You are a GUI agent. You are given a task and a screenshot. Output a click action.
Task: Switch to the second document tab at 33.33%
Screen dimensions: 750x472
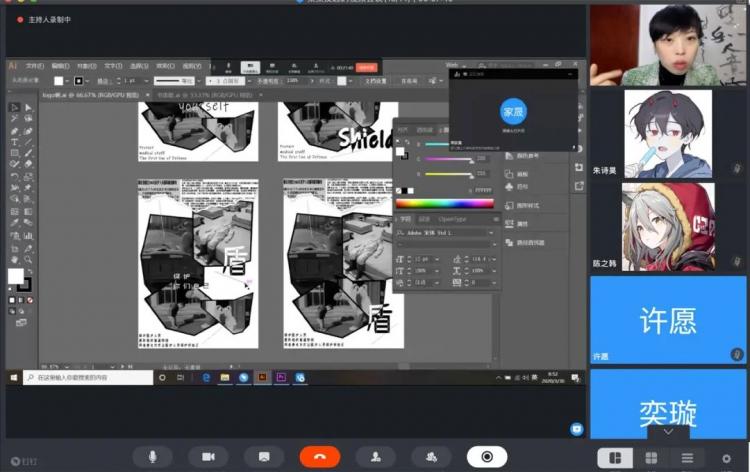click(x=205, y=95)
